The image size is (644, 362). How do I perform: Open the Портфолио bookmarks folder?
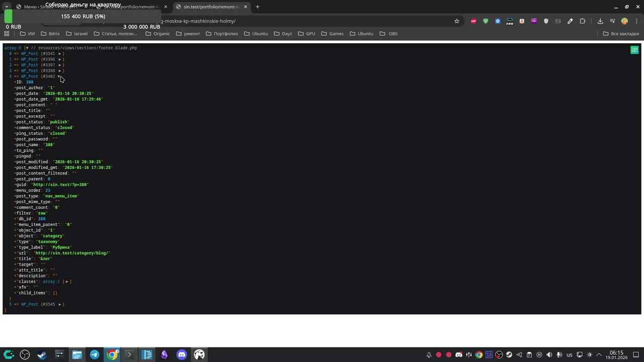[221, 34]
